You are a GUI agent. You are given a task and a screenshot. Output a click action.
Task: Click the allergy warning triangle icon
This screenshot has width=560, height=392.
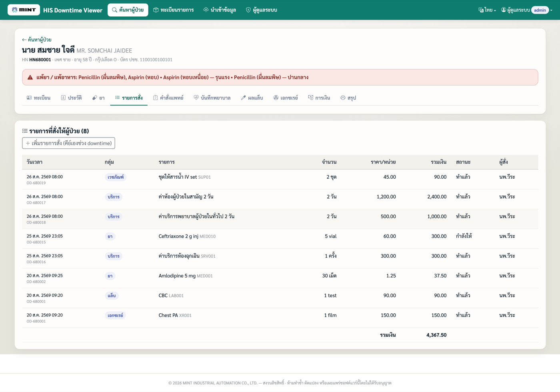click(x=30, y=77)
